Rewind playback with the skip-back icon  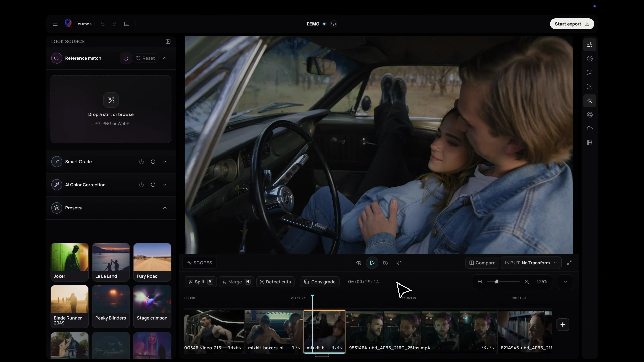coord(359,263)
